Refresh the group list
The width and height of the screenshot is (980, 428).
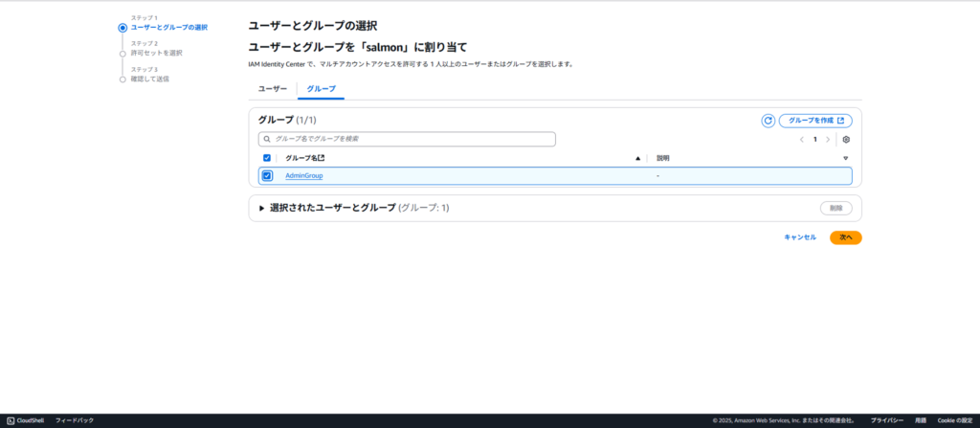[x=768, y=121]
